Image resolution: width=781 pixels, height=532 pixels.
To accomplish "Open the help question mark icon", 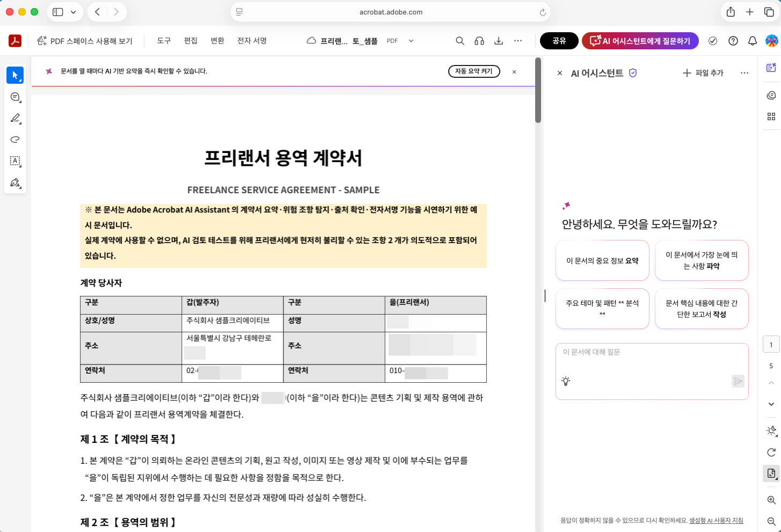I will click(x=733, y=41).
